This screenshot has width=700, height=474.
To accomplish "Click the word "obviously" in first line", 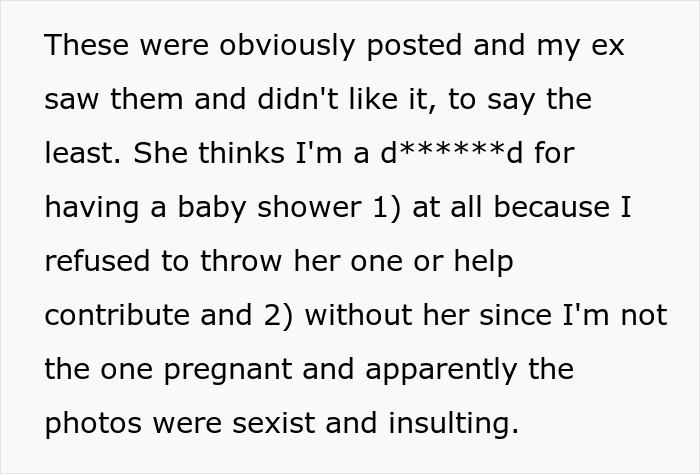I will point(287,46).
